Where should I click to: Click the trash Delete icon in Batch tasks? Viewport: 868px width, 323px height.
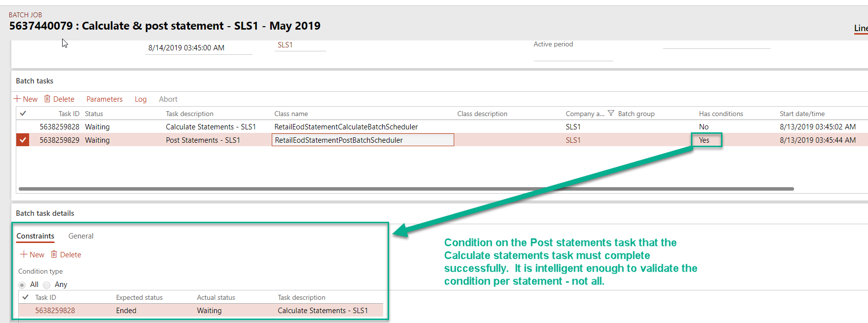(47, 99)
